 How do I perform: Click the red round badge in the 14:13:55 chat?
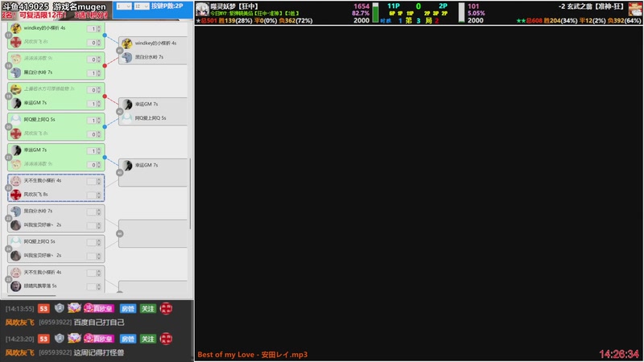(166, 308)
